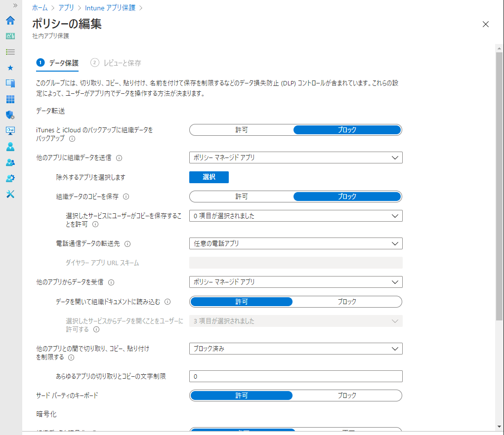
Task: Set iTunes/iCloud backup to 許可
Action: [242, 130]
